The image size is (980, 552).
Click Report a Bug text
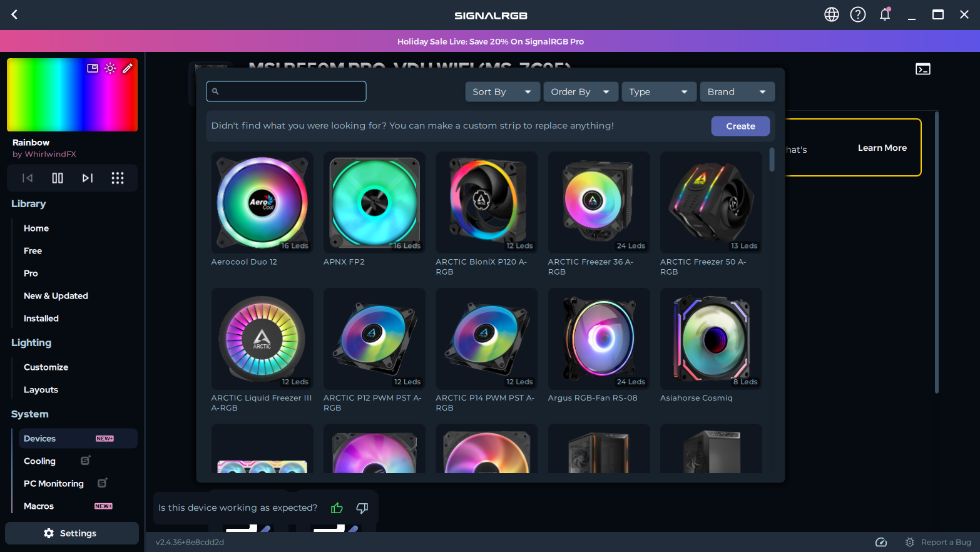[946, 542]
